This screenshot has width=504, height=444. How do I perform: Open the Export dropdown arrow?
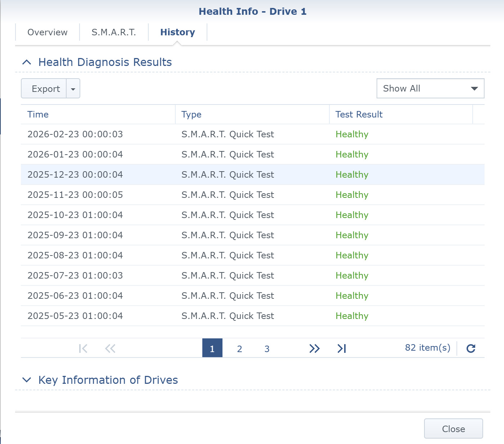pyautogui.click(x=73, y=89)
